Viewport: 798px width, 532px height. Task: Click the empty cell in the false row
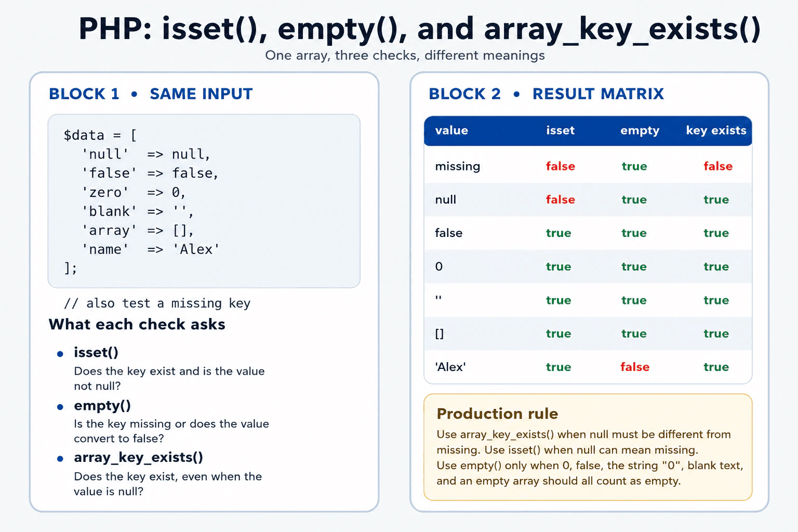click(x=634, y=233)
